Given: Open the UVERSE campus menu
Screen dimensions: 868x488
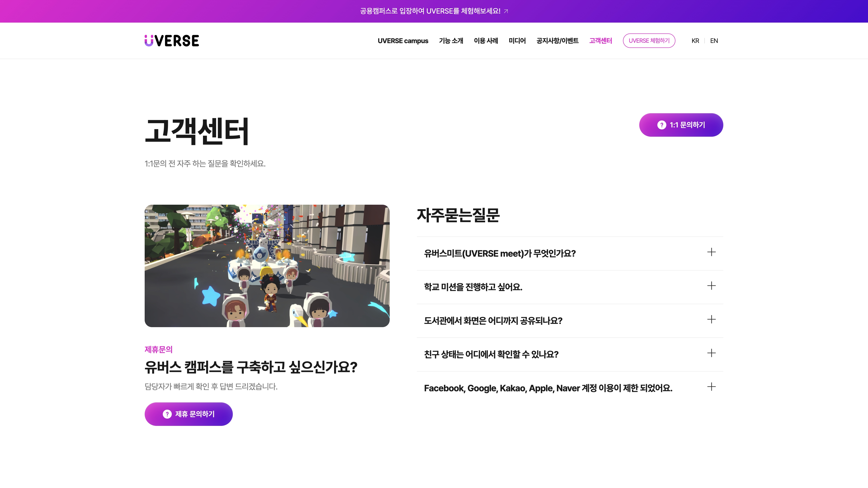Looking at the screenshot, I should point(403,41).
